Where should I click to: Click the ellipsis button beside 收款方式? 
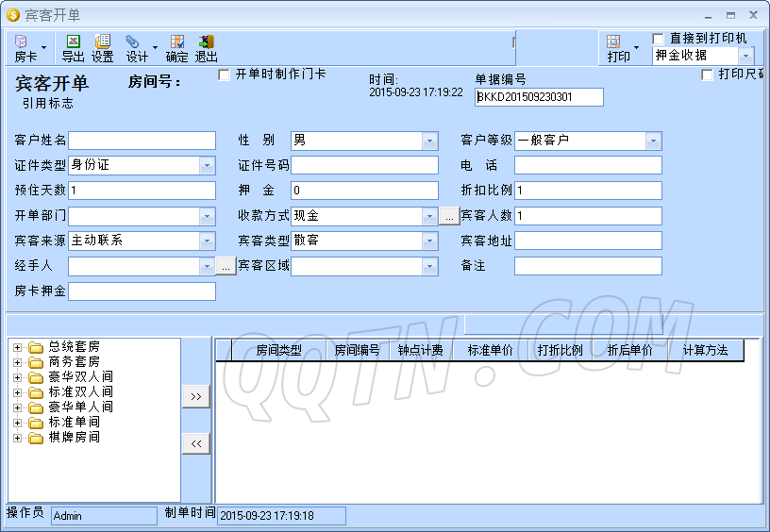449,216
